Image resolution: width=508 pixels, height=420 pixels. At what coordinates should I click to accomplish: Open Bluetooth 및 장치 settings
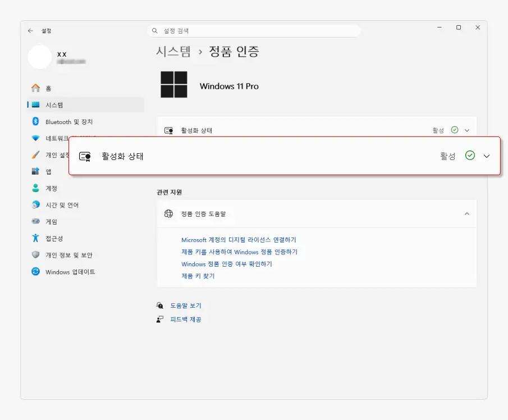pyautogui.click(x=85, y=121)
